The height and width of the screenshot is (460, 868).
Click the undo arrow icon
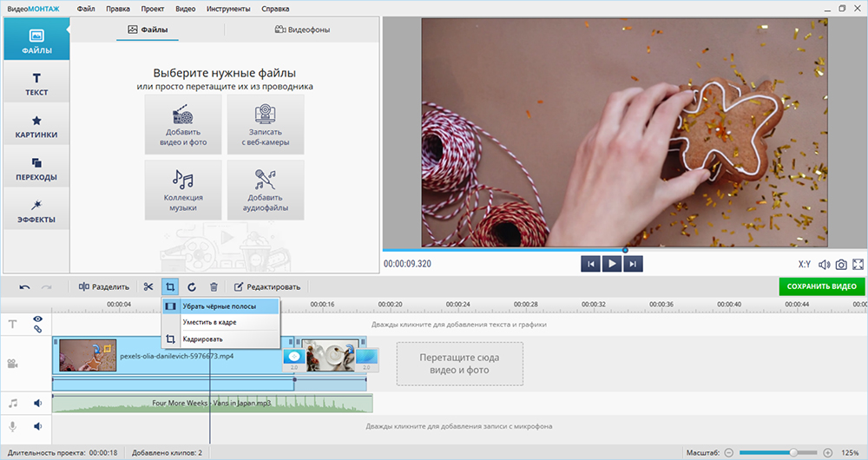(x=25, y=286)
